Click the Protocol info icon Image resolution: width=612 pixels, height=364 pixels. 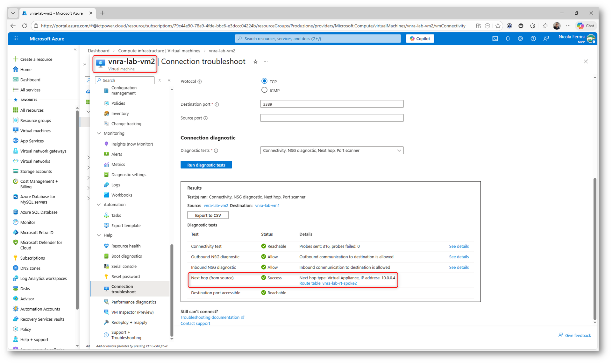pos(200,81)
